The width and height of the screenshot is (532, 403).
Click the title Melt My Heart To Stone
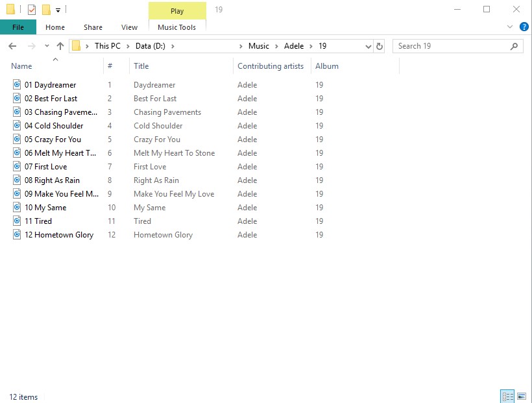tap(174, 153)
